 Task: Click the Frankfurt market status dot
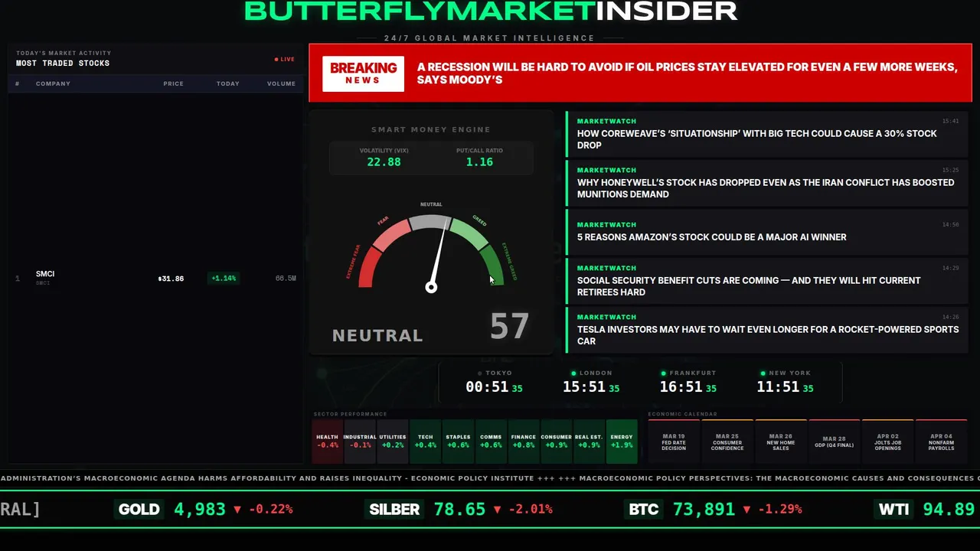tap(664, 373)
